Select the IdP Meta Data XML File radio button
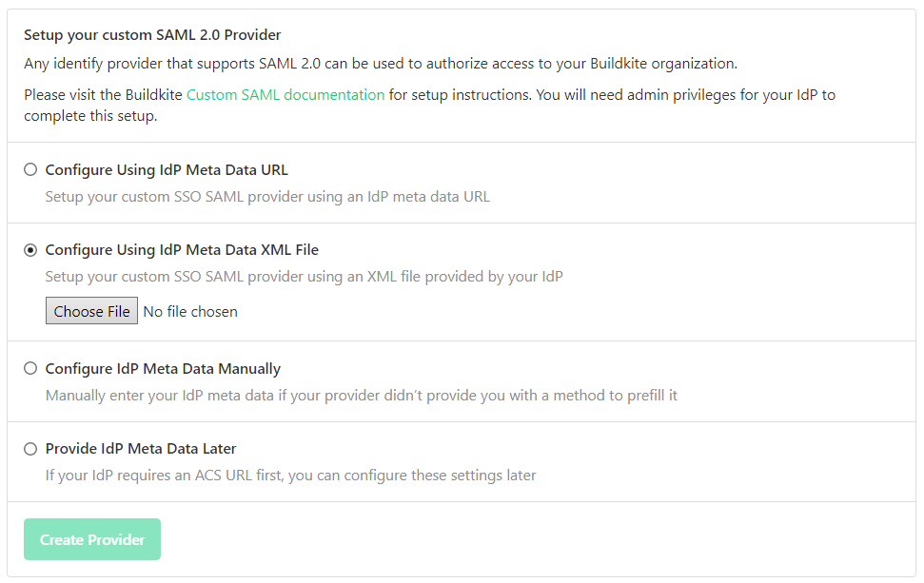Image resolution: width=924 pixels, height=583 pixels. (x=30, y=250)
